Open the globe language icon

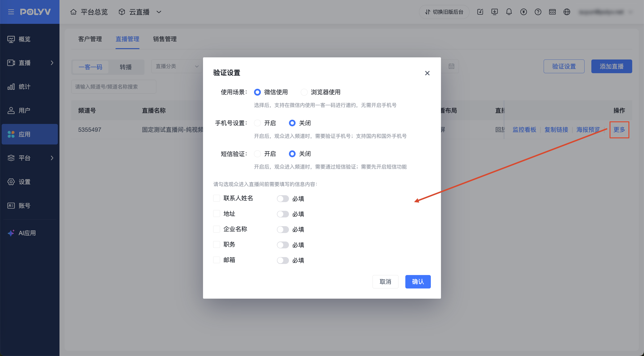pos(567,12)
